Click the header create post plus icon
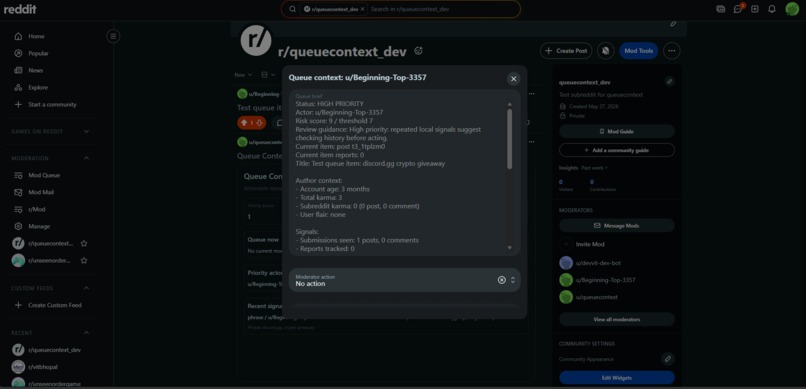806x389 pixels. pos(755,9)
